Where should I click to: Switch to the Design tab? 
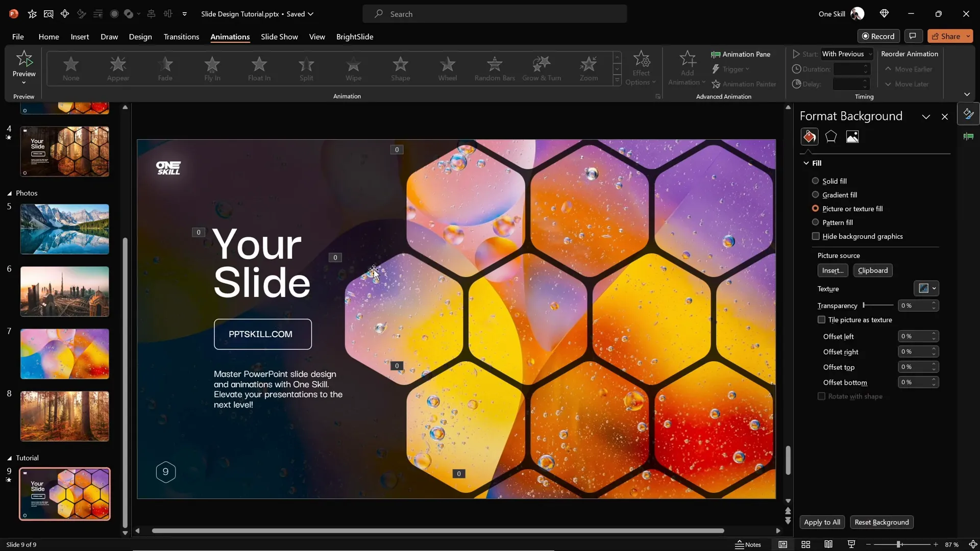(140, 37)
